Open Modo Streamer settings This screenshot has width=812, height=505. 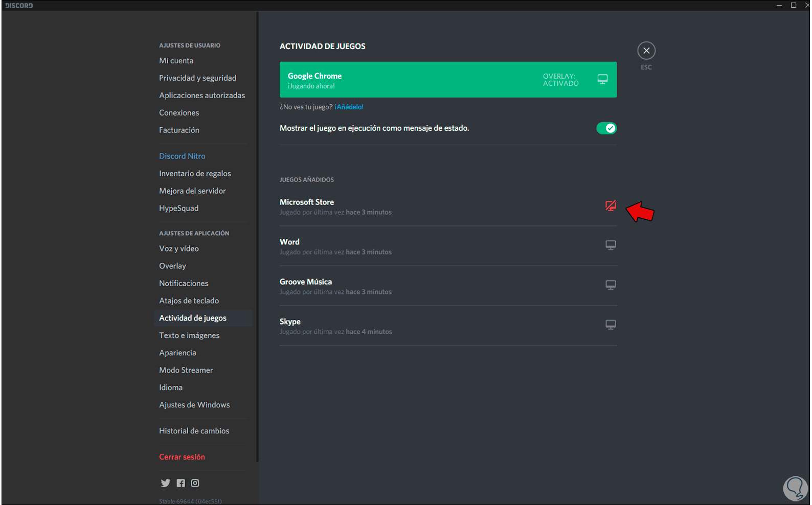[186, 371]
